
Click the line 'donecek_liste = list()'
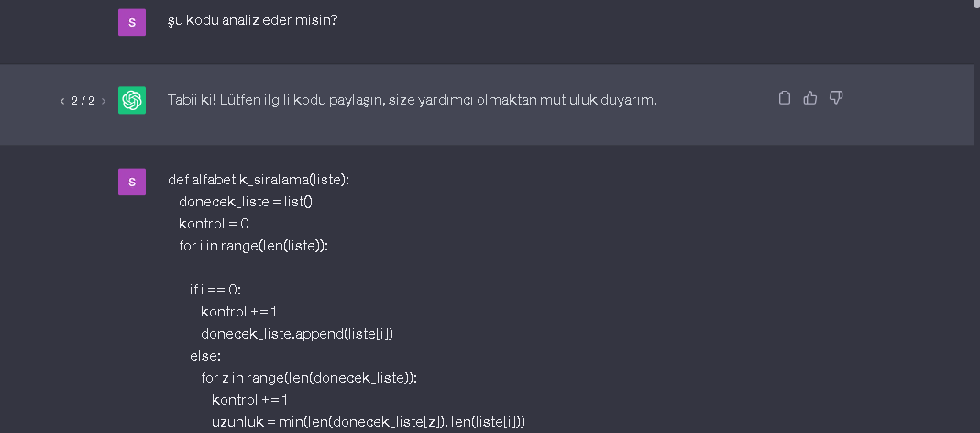245,202
